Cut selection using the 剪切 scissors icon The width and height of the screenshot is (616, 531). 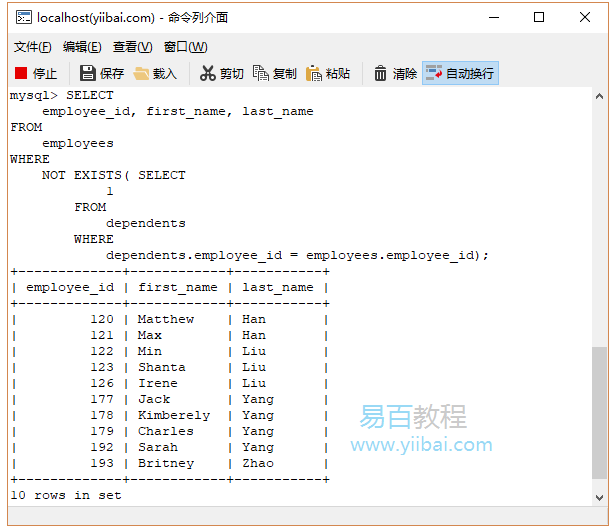click(x=208, y=73)
